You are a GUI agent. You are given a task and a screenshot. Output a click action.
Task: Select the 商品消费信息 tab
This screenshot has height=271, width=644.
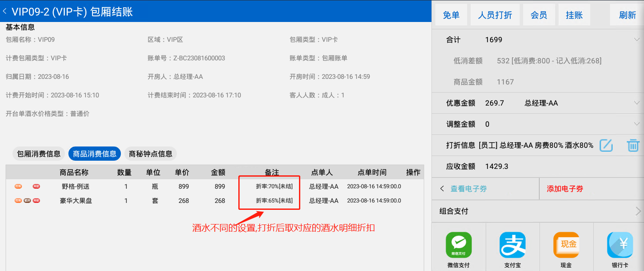(95, 154)
